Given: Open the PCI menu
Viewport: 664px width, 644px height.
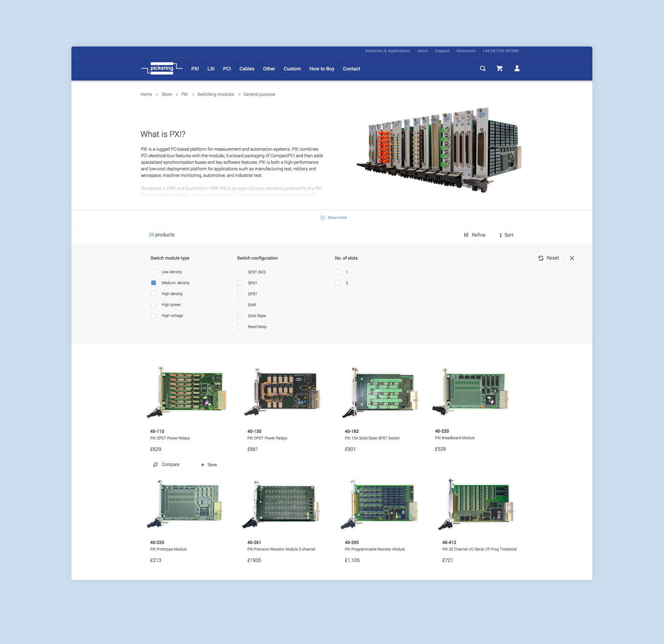Looking at the screenshot, I should (227, 69).
